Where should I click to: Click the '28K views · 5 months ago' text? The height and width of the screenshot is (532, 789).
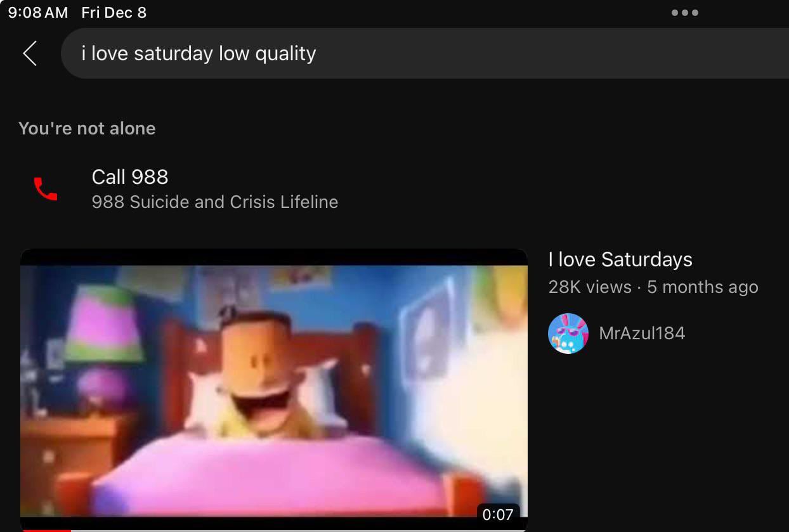(x=653, y=287)
